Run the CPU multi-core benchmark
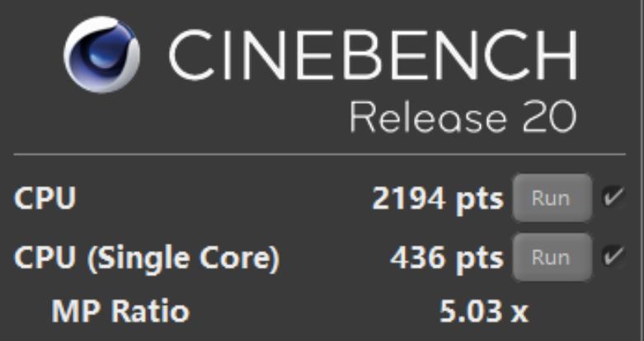Image resolution: width=644 pixels, height=341 pixels. pos(552,199)
